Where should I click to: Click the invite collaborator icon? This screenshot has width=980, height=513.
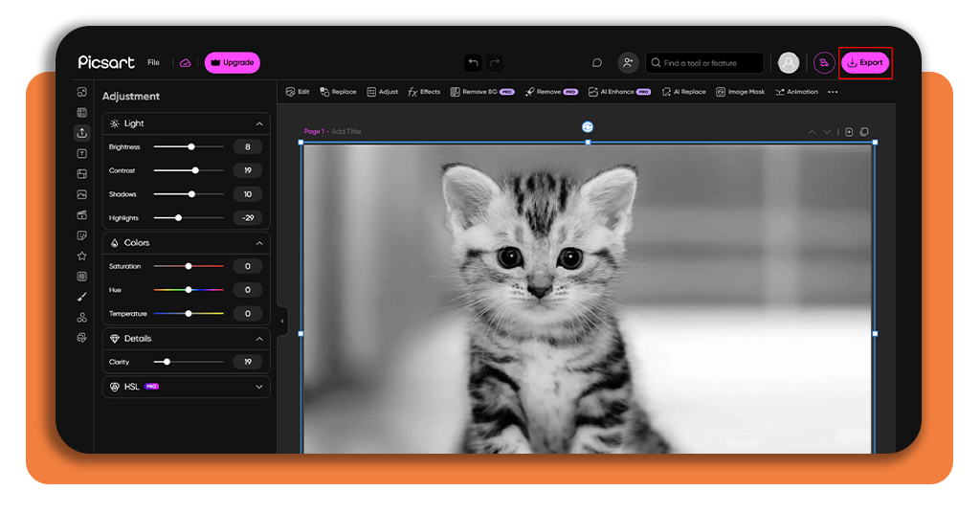click(x=628, y=62)
